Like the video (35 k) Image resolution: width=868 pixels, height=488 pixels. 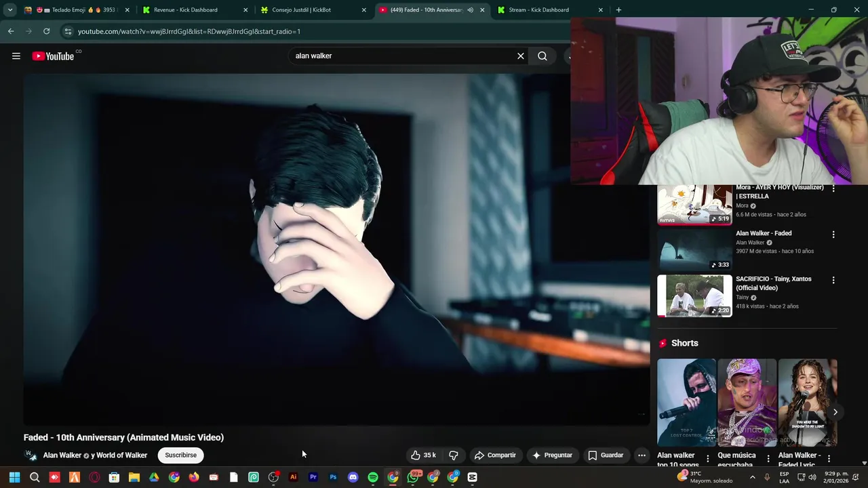point(423,455)
